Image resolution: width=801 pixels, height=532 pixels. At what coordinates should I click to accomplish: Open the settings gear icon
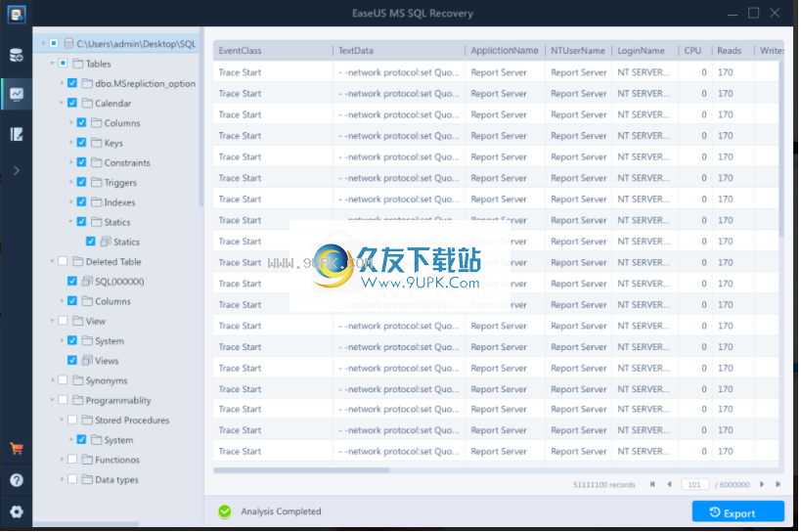pyautogui.click(x=17, y=511)
